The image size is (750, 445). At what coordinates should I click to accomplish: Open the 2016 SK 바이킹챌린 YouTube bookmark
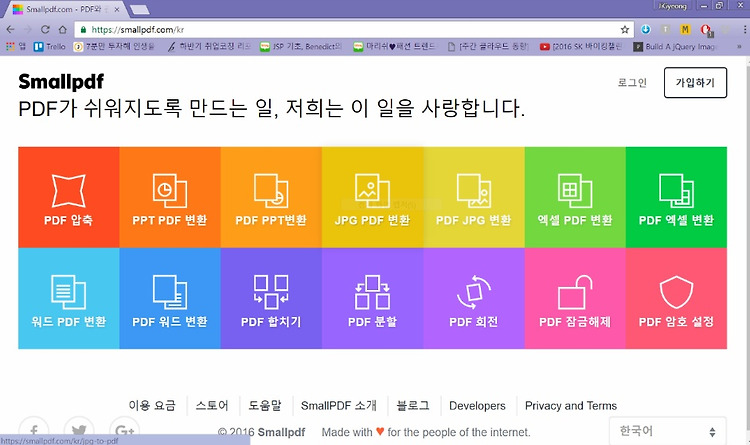[581, 46]
